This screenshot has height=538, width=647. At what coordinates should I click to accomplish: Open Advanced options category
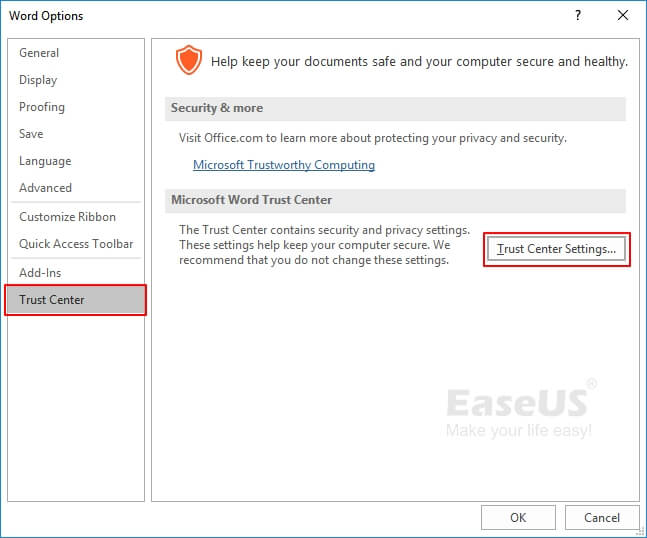pos(45,188)
